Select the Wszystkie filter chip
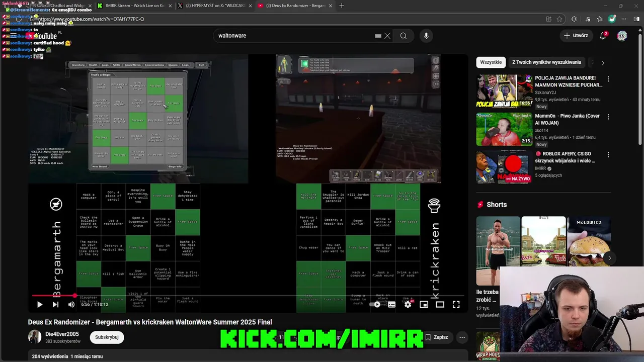Image resolution: width=644 pixels, height=362 pixels. pyautogui.click(x=491, y=62)
